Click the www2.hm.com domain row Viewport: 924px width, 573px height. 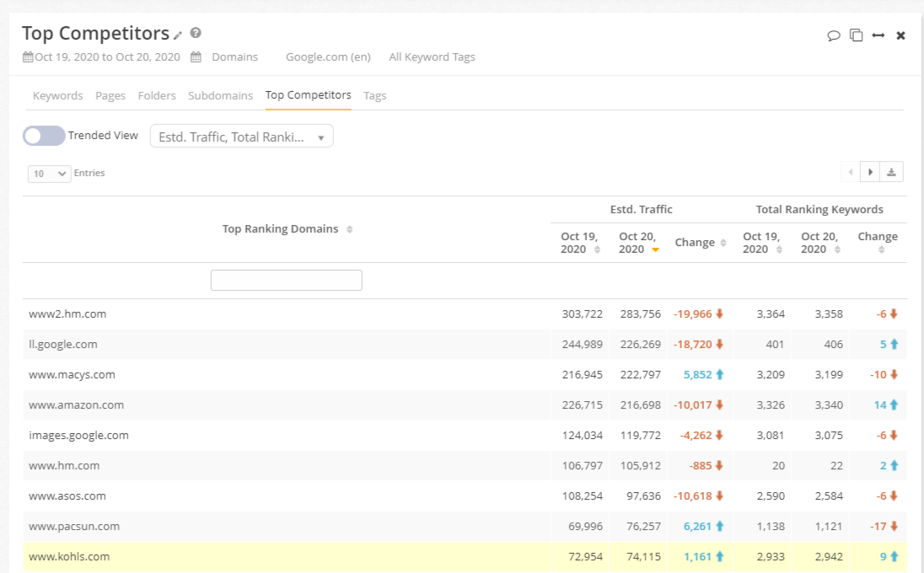click(x=465, y=313)
